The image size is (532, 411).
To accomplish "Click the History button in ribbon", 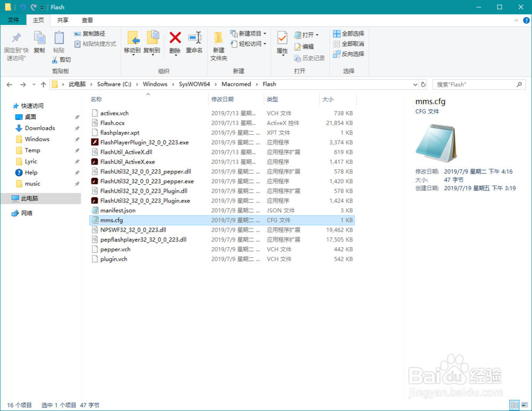I will [x=310, y=58].
